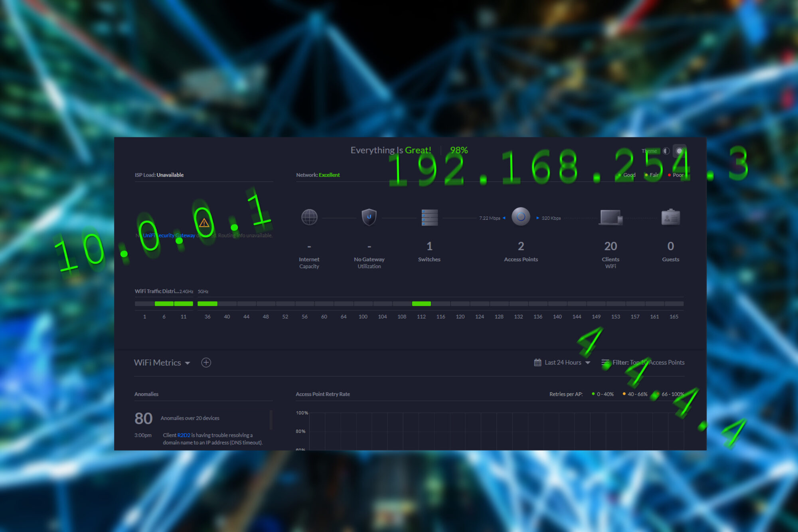Click the ISP Load: Unavailable text

click(159, 175)
